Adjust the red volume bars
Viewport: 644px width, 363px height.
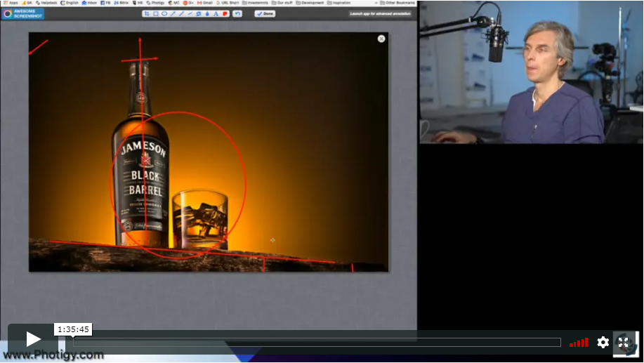click(x=578, y=343)
